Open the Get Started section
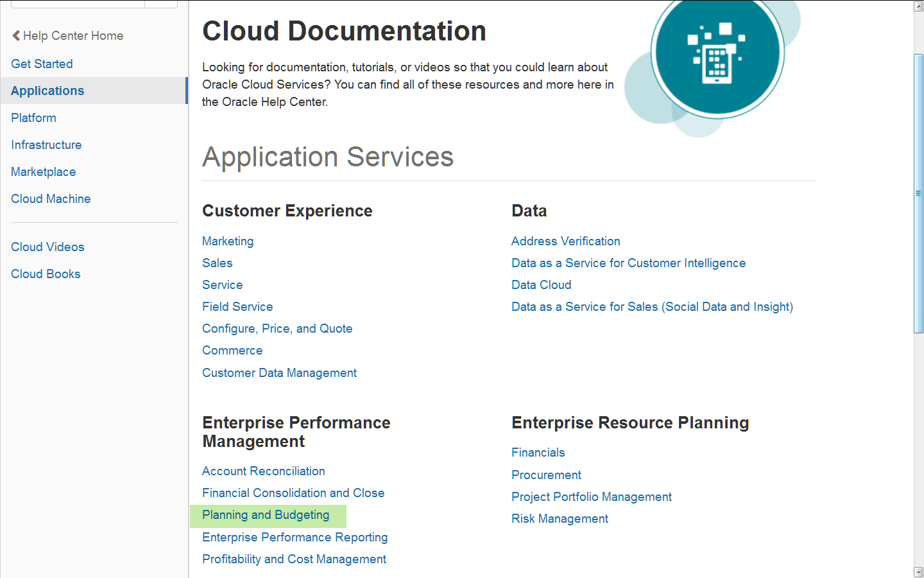924x578 pixels. pos(42,64)
